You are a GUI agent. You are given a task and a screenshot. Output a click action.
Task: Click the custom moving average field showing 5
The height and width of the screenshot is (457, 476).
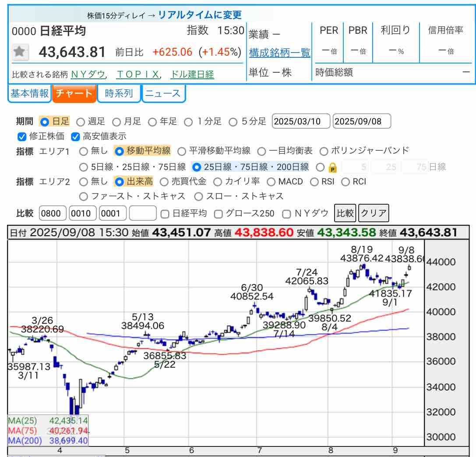[x=356, y=167]
